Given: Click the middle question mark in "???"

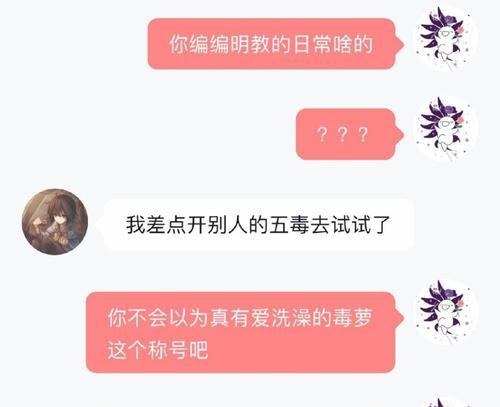Looking at the screenshot, I should 342,135.
